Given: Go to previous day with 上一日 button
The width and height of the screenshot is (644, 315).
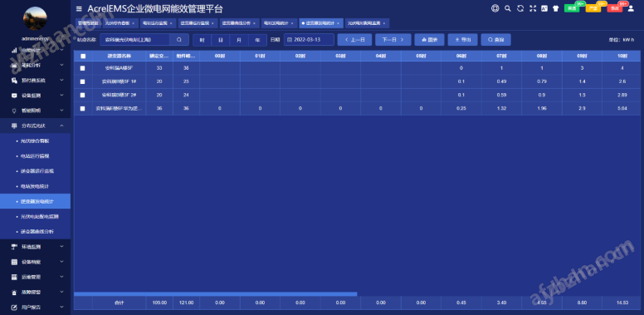Looking at the screenshot, I should click(x=354, y=40).
